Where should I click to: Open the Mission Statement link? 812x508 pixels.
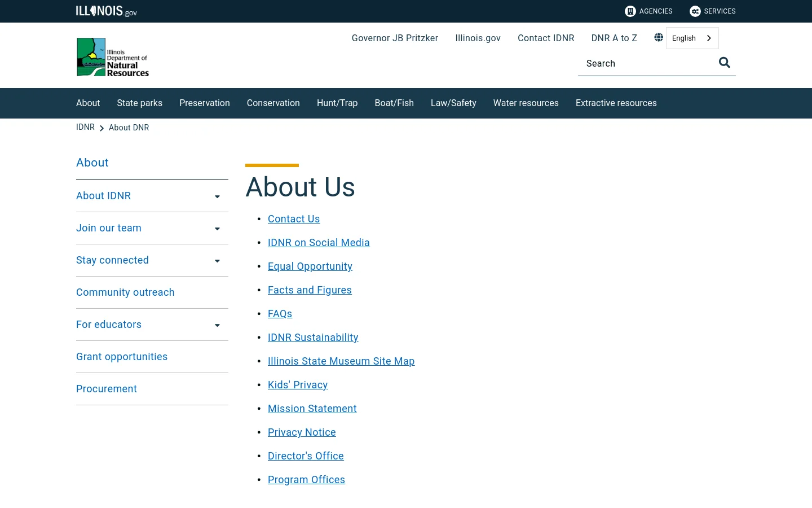312,409
